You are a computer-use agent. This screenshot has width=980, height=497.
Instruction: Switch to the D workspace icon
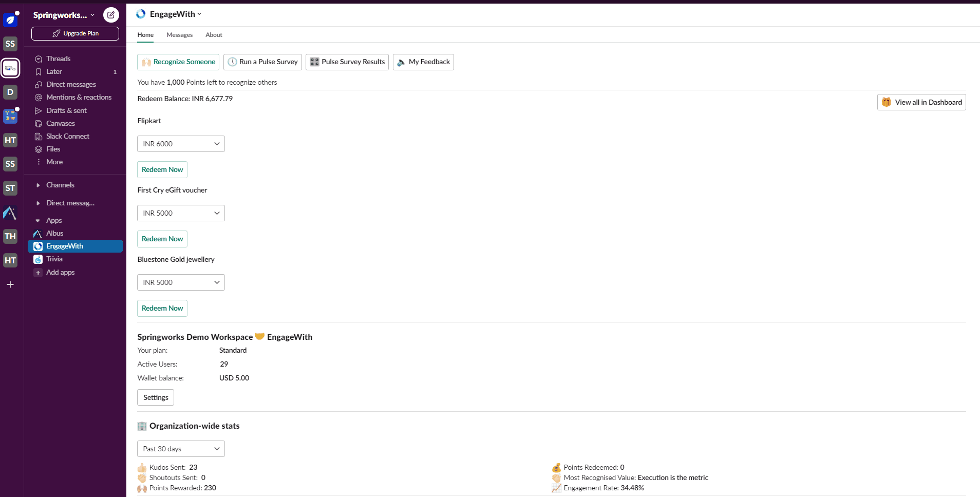[10, 92]
